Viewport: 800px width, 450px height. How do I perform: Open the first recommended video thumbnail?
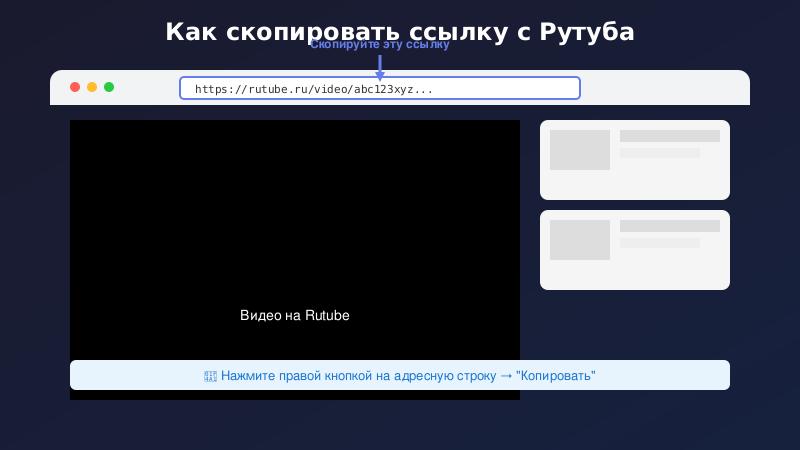[x=580, y=149]
